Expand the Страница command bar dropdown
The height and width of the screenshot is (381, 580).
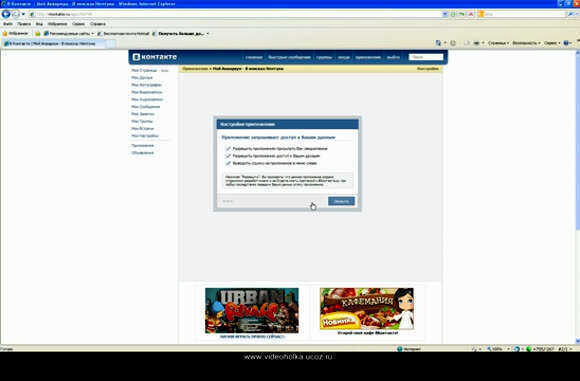[498, 43]
